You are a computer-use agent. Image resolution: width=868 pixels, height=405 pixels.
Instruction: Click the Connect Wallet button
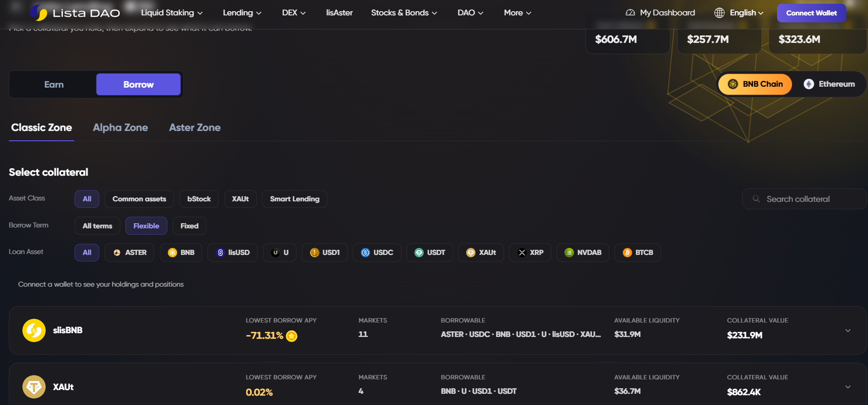[812, 13]
